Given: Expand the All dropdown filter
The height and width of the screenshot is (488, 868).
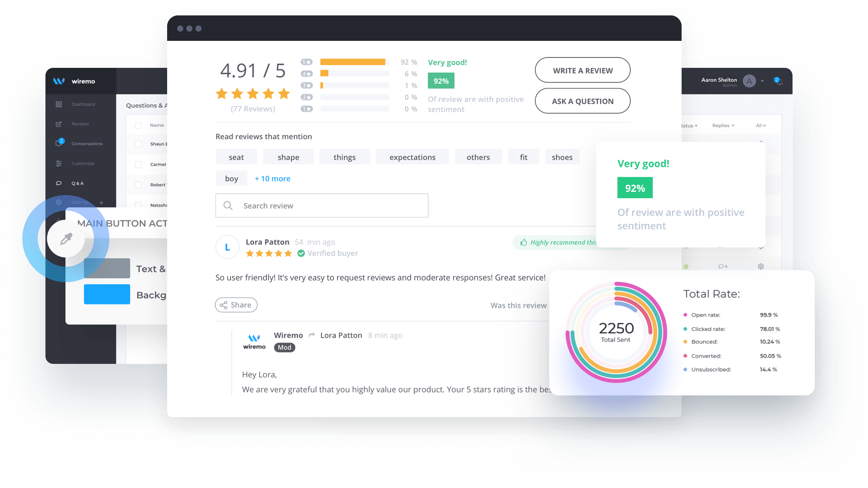Looking at the screenshot, I should coord(761,125).
